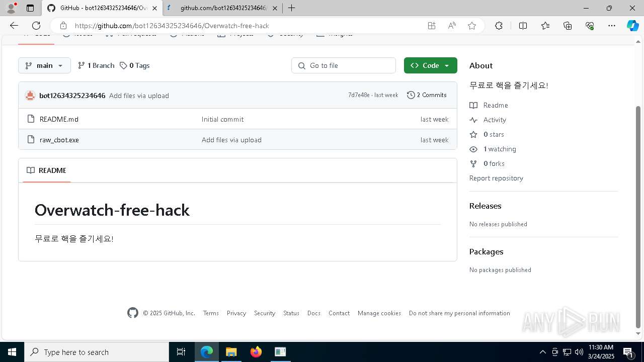644x362 pixels.
Task: Jump to Readme in About
Action: click(489, 105)
